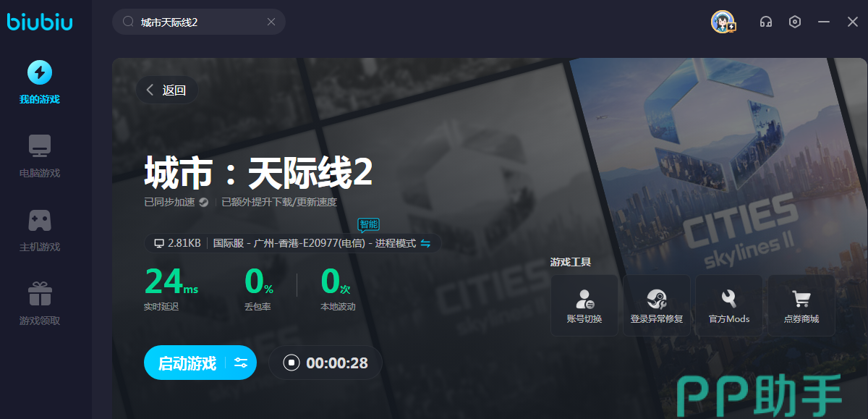Go to the 我的游戏 tab
Viewport: 868px width, 419px height.
pyautogui.click(x=40, y=82)
